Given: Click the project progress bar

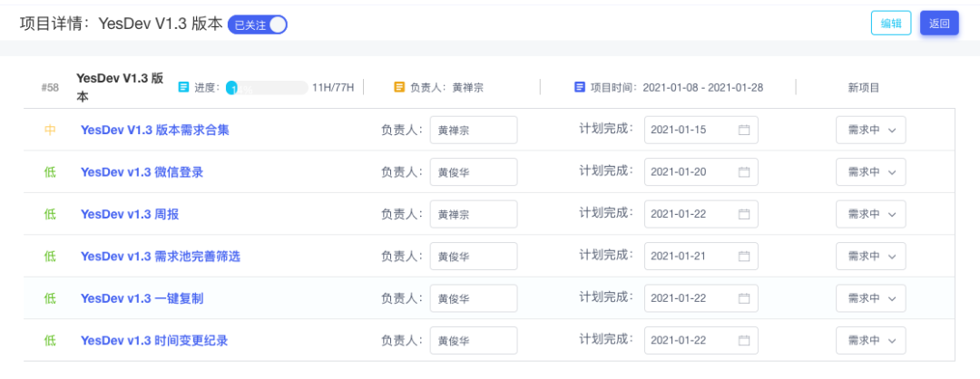Looking at the screenshot, I should click(267, 87).
